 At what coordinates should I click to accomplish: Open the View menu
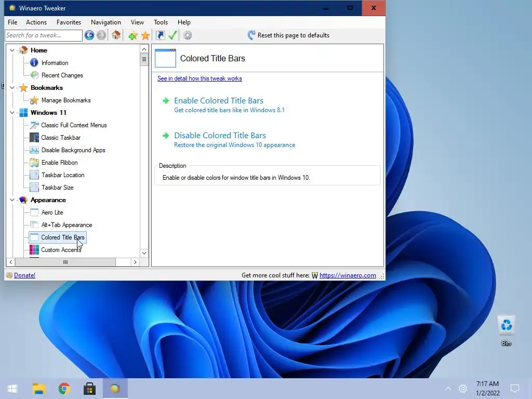[137, 22]
